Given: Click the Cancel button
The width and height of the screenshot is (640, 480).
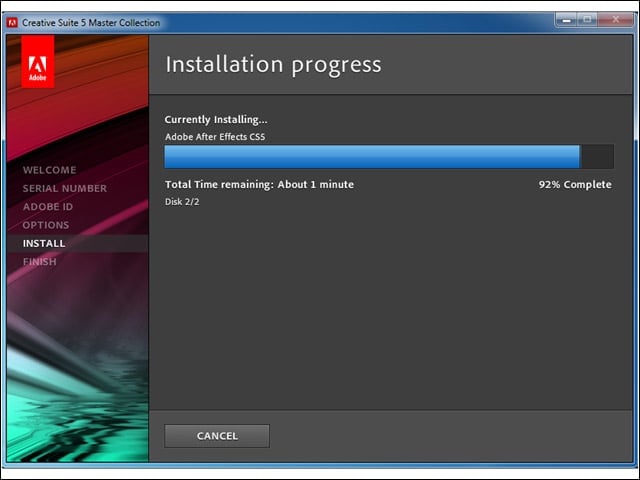Looking at the screenshot, I should tap(217, 436).
